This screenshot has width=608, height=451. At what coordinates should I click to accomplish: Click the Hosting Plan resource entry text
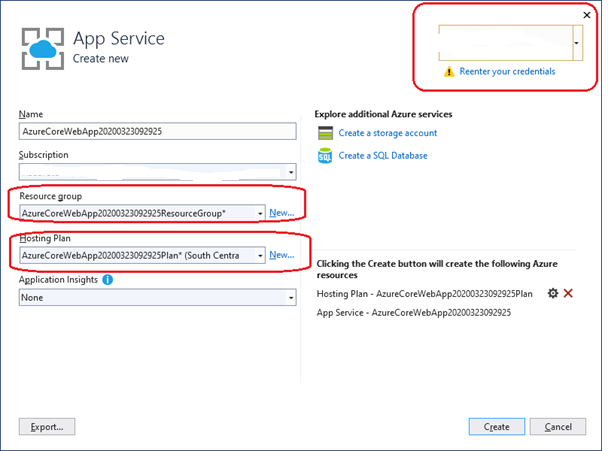coord(425,294)
